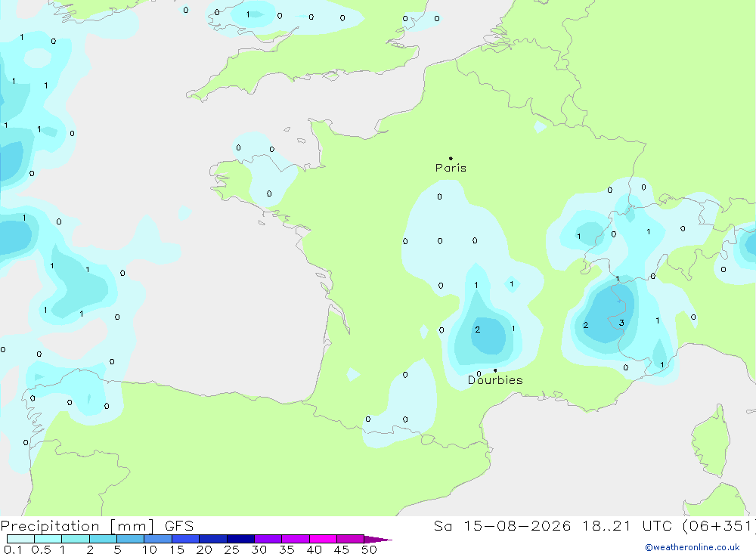Screen dimensions: 756x554
Task: Click the legend label '50'
Action: click(369, 549)
